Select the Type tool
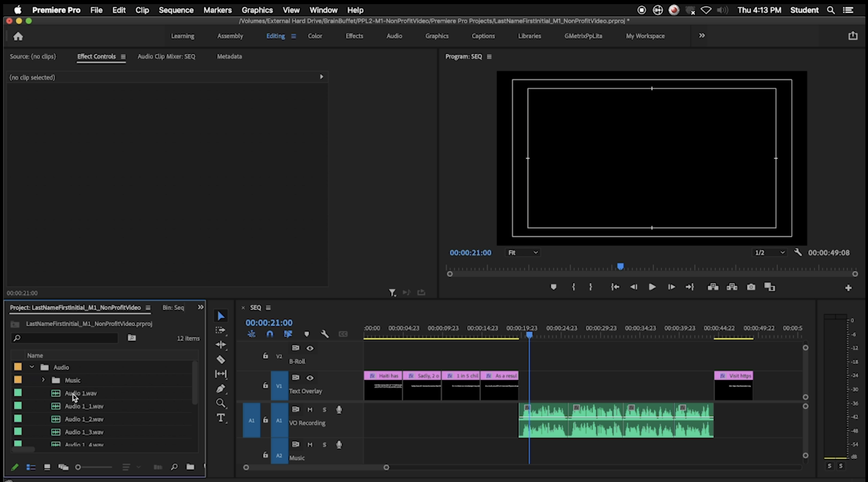 (x=221, y=418)
